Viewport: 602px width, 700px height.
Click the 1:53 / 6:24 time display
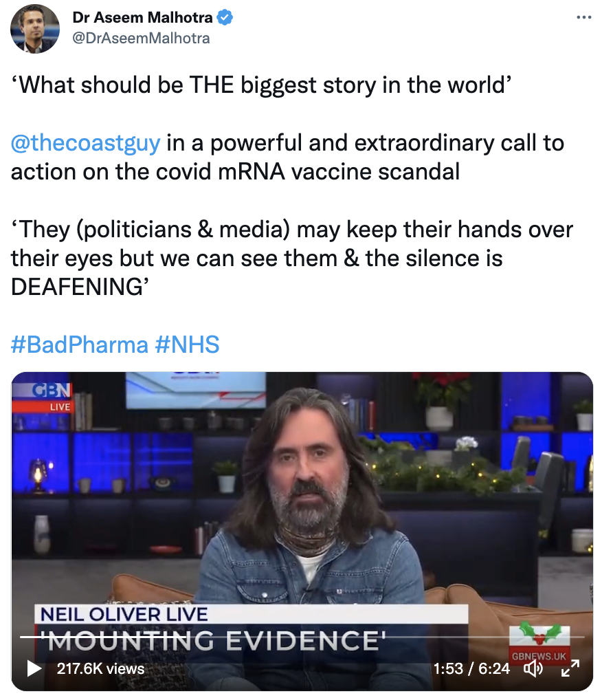471,668
